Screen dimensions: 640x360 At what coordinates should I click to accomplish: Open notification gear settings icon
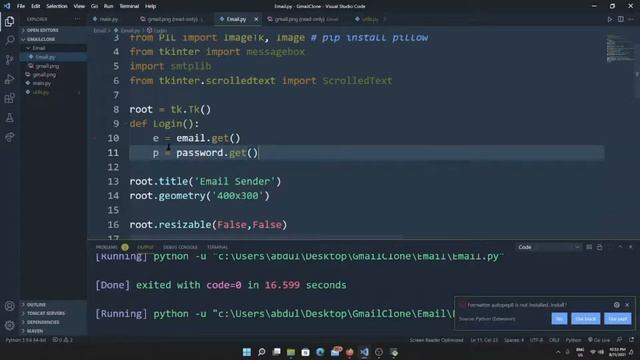616,305
